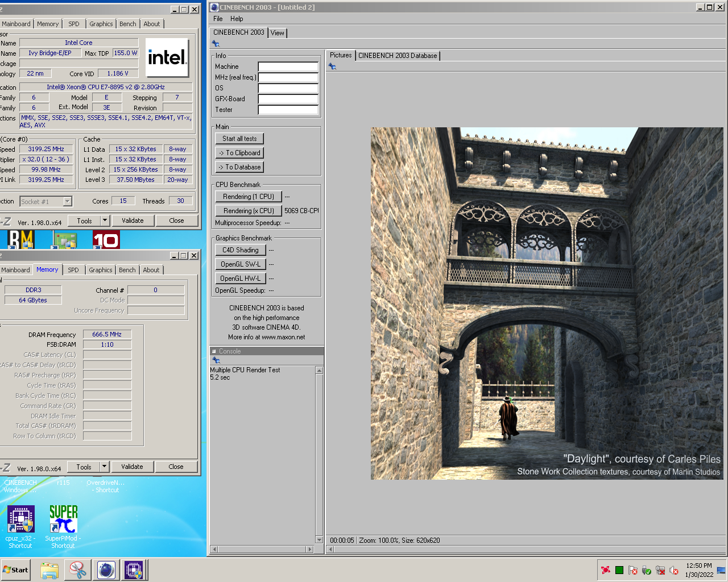Click the OS input field
The image size is (728, 582).
point(288,88)
